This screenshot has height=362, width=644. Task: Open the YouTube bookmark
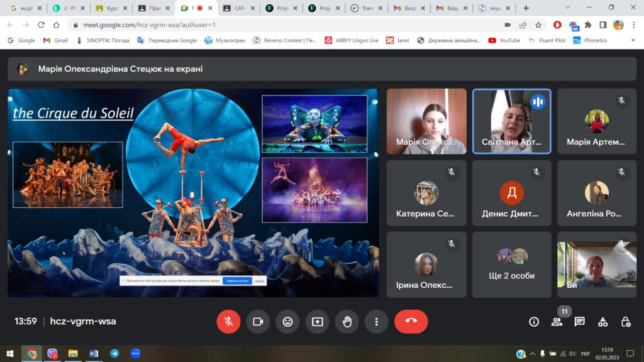click(x=504, y=40)
